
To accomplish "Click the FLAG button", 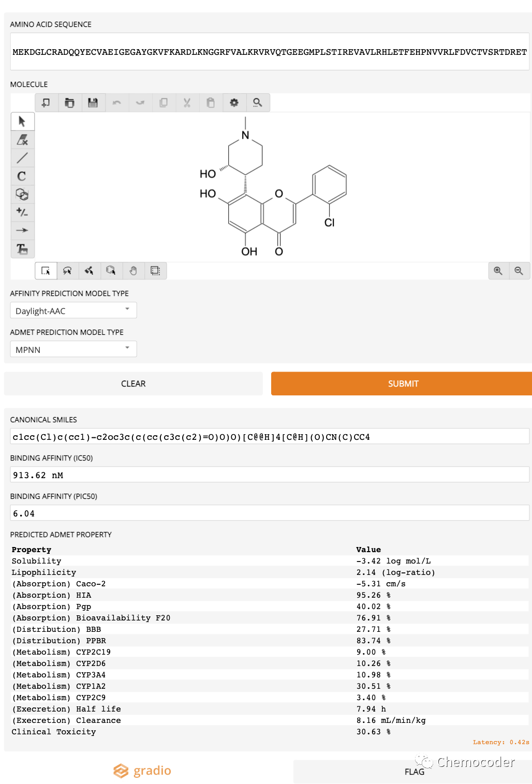I will click(x=413, y=772).
